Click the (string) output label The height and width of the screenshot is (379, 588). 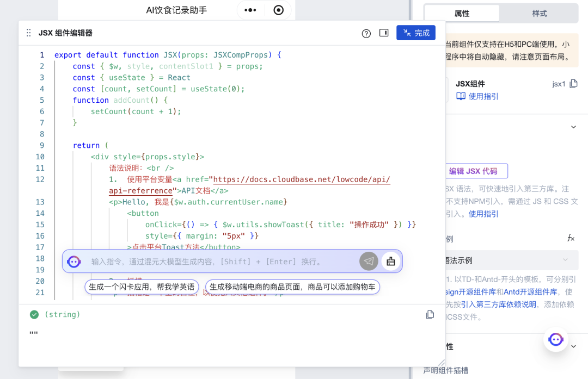[62, 315]
